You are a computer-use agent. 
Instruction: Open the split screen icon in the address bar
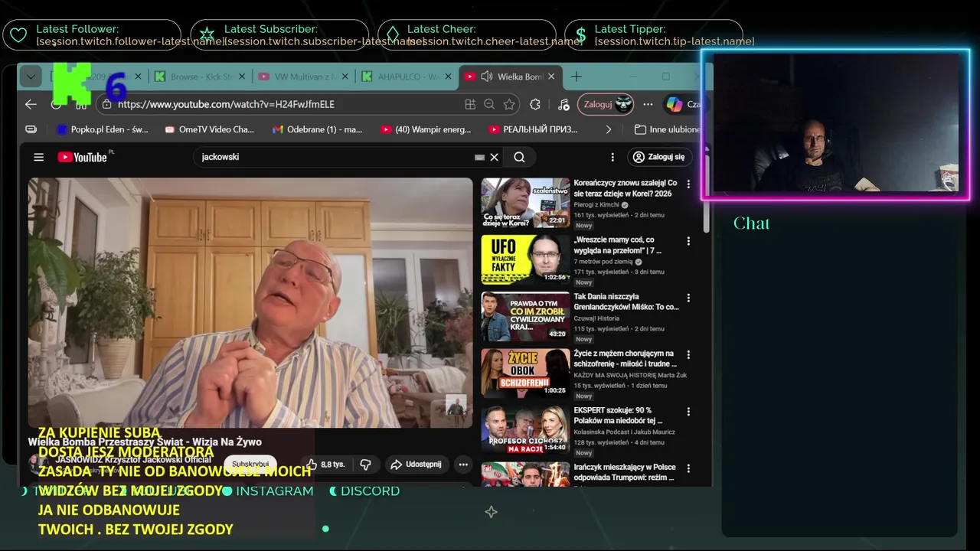coord(470,104)
